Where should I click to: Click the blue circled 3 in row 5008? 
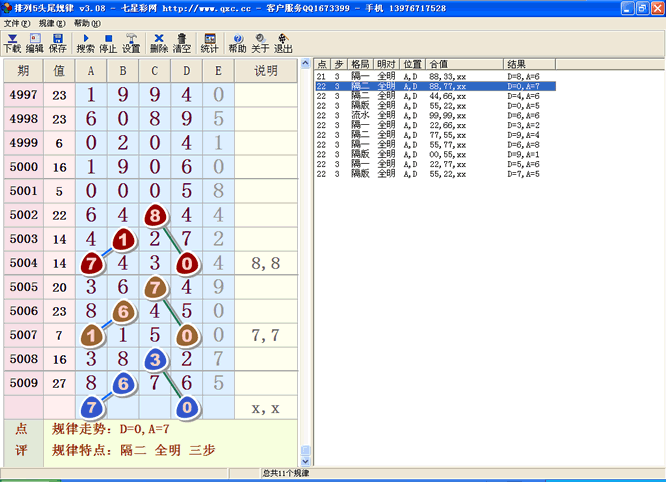(155, 360)
